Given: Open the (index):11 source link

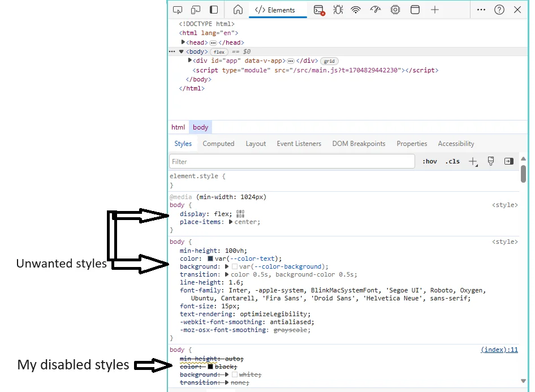Looking at the screenshot, I should click(499, 350).
